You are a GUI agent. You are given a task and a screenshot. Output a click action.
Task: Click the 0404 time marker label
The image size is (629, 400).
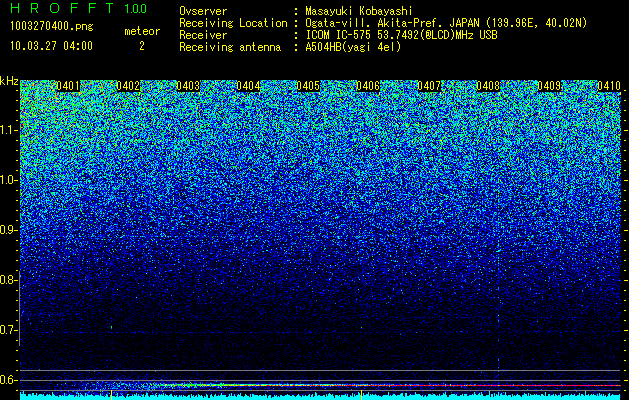click(x=248, y=86)
